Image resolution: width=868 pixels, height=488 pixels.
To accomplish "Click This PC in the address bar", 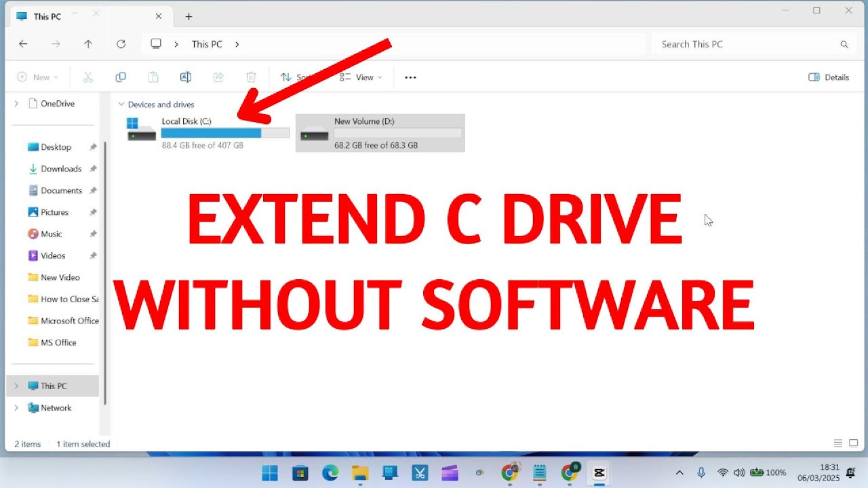I will coord(207,44).
